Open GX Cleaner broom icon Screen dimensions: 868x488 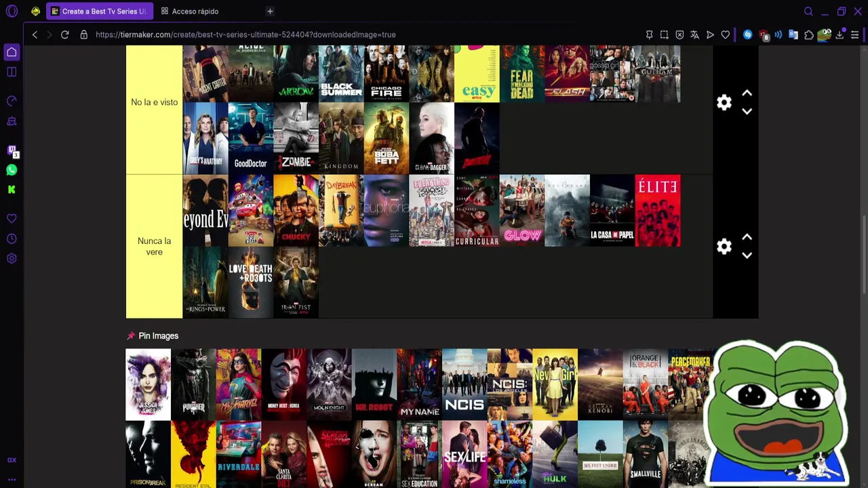[12, 121]
